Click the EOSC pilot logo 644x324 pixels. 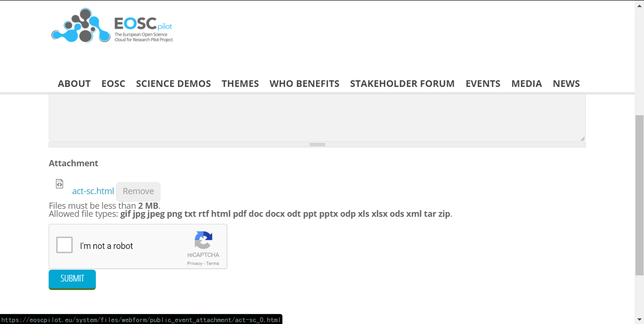[x=112, y=25]
